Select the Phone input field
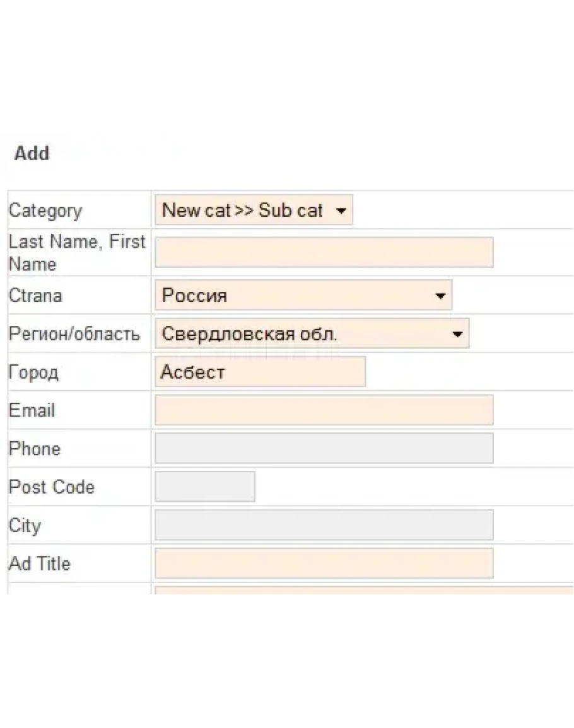Image resolution: width=574 pixels, height=728 pixels. [x=324, y=449]
